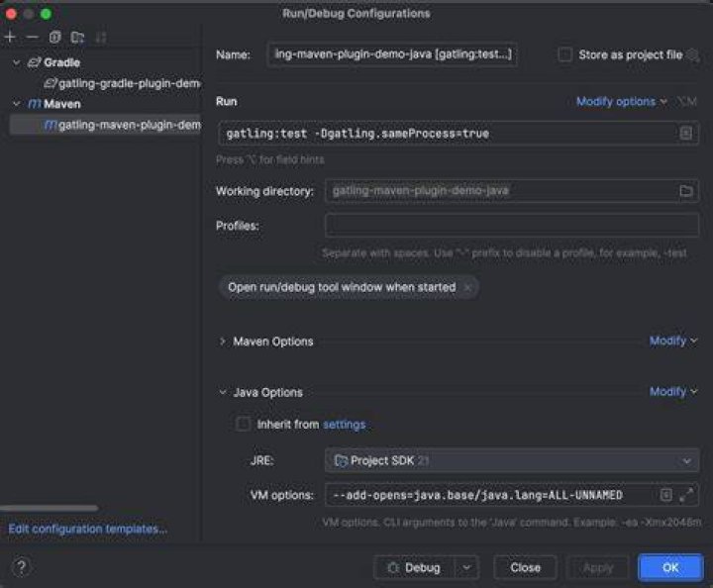This screenshot has width=713, height=588.
Task: Remove Open run/debug tool window tag
Action: 467,287
